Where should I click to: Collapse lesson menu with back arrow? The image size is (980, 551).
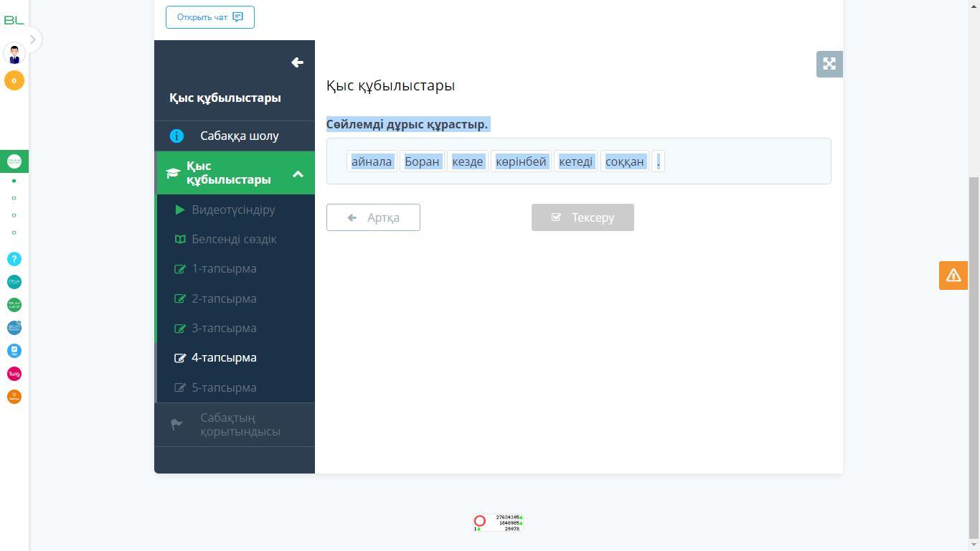[297, 62]
